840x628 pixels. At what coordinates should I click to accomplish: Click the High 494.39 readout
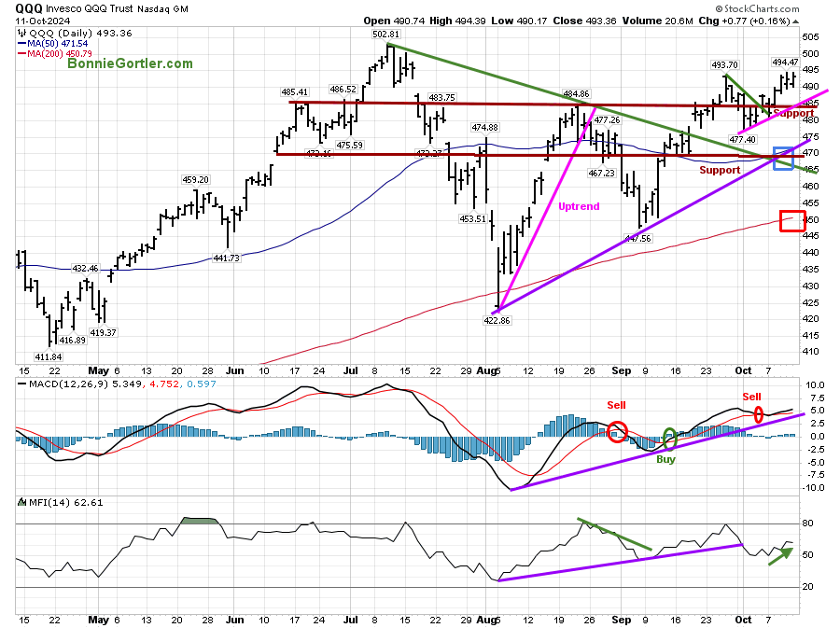457,21
